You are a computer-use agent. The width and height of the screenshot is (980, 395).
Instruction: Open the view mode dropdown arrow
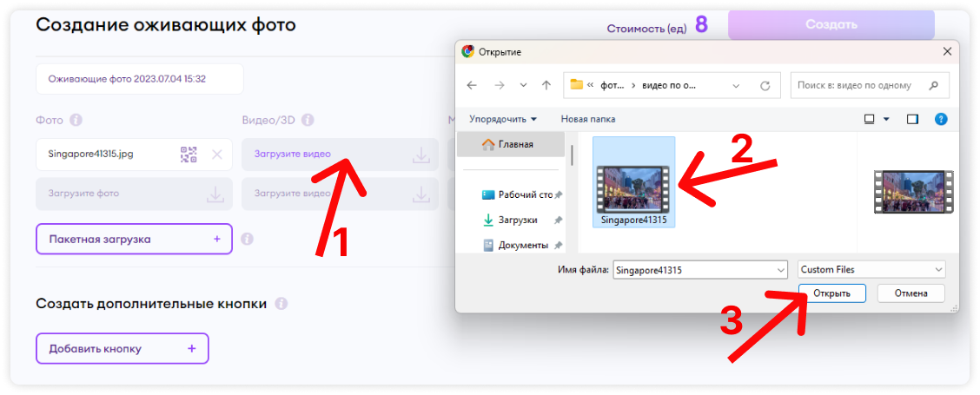pyautogui.click(x=886, y=118)
